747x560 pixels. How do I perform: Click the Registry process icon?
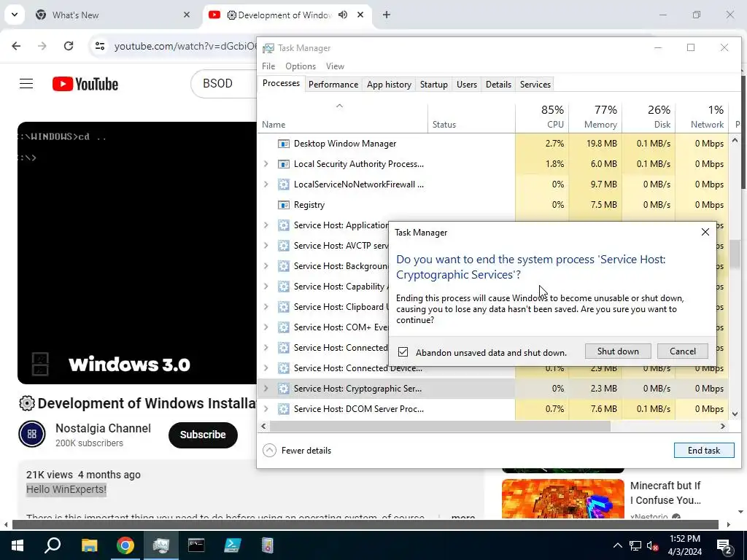click(284, 205)
